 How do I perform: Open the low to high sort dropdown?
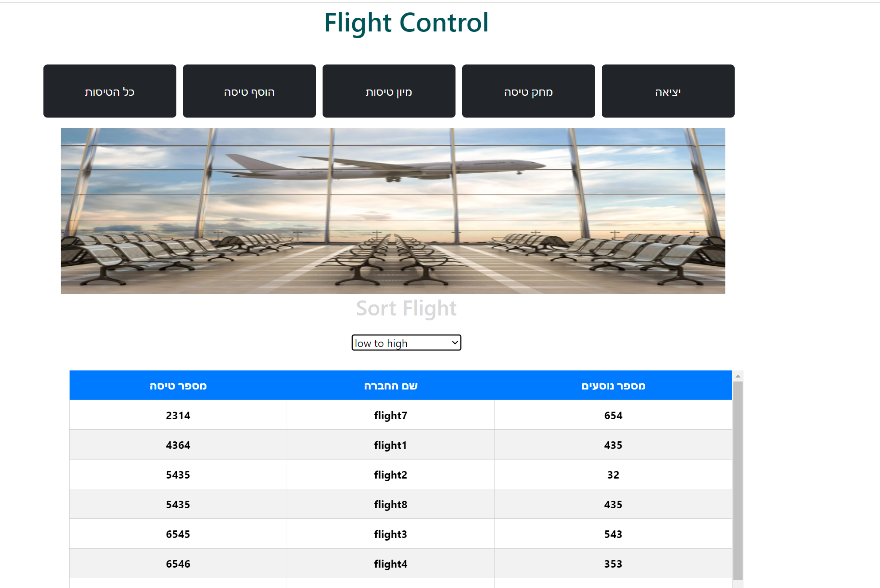(x=406, y=343)
